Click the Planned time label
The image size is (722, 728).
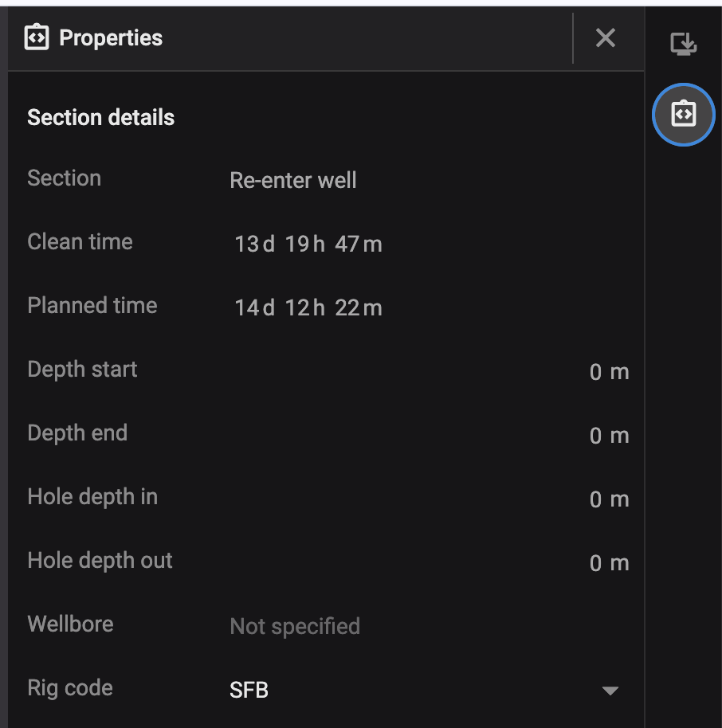(92, 305)
